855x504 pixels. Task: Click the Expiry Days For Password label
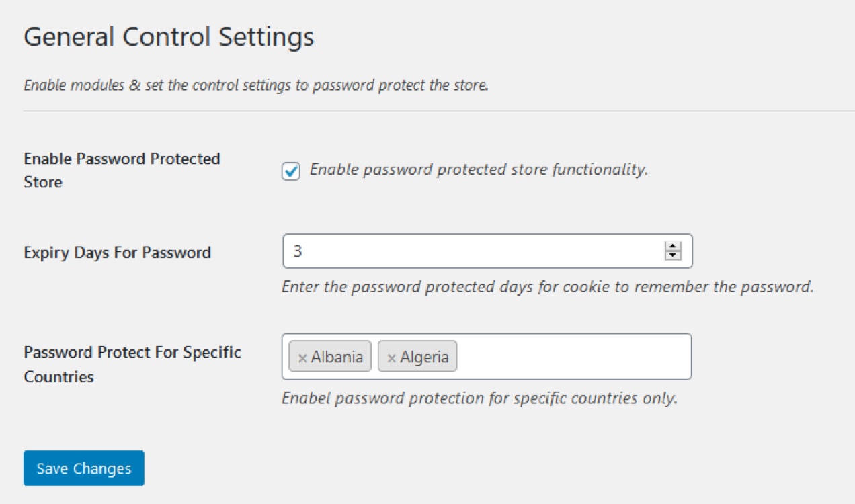[x=117, y=253]
